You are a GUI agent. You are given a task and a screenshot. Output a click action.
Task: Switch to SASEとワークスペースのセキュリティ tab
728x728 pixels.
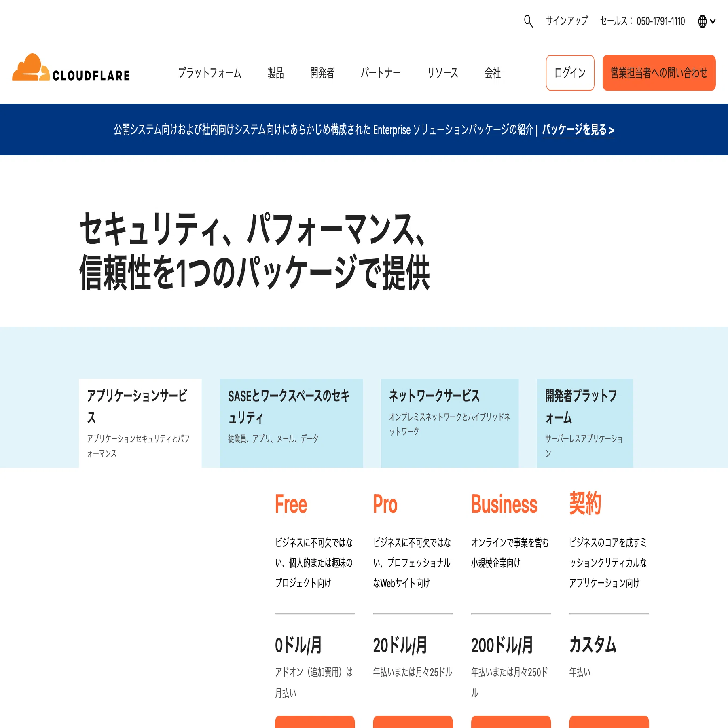tap(291, 423)
